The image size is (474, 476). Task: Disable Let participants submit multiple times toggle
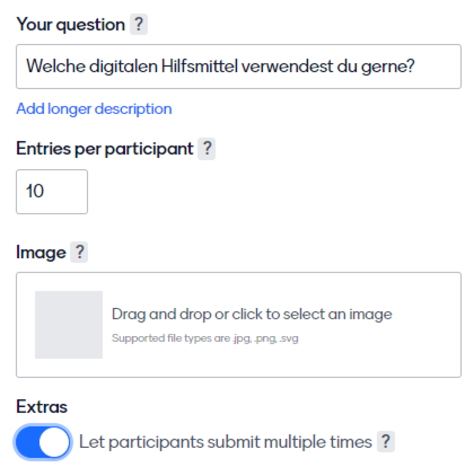tap(43, 442)
